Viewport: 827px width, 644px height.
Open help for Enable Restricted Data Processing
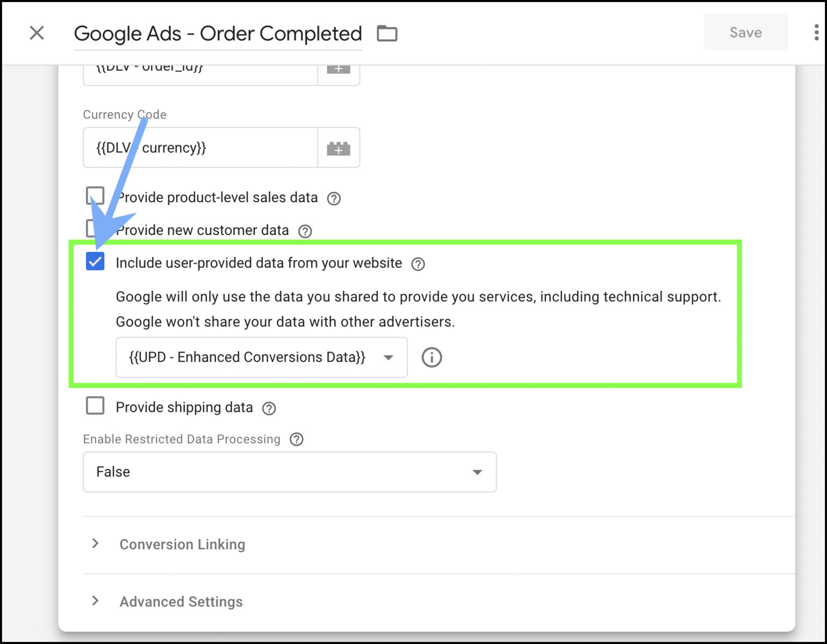[x=296, y=439]
